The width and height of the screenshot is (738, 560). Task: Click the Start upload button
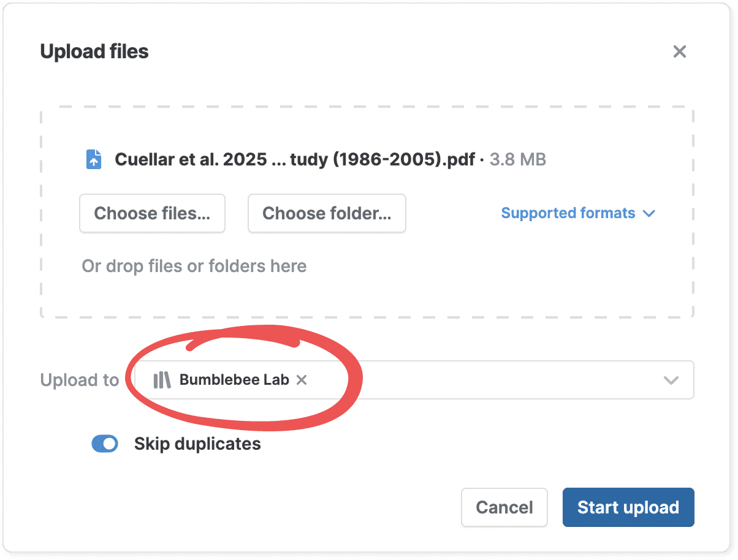click(x=628, y=507)
